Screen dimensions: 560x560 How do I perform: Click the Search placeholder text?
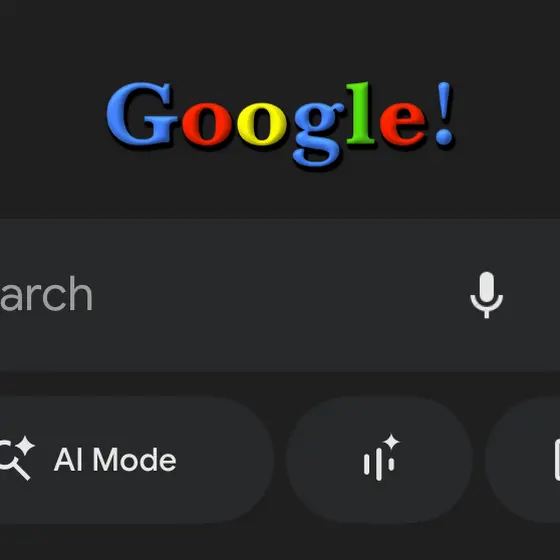46,294
